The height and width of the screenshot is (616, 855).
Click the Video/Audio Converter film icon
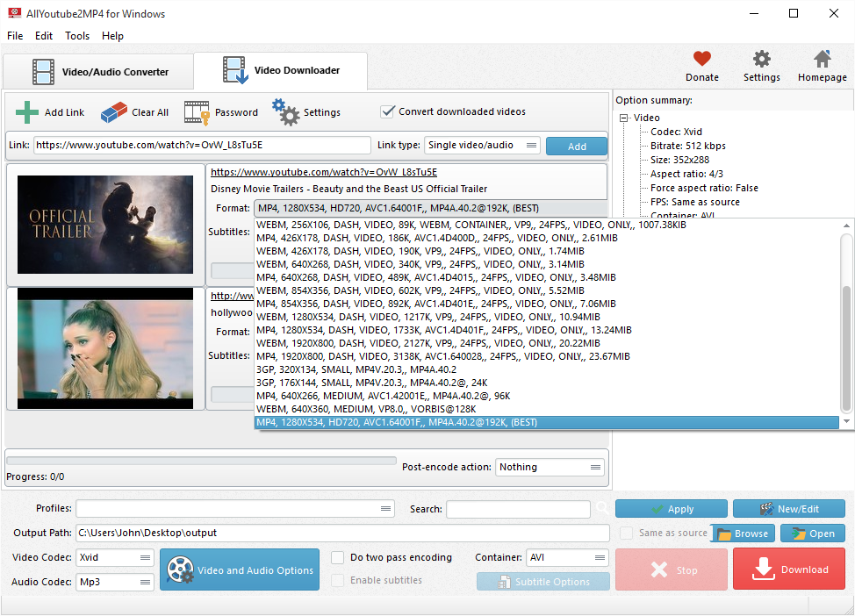click(x=43, y=72)
